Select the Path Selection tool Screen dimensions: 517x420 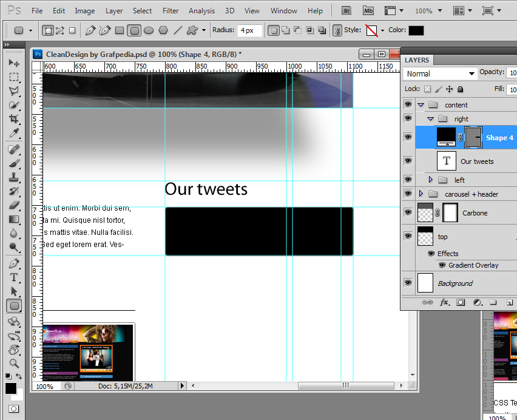point(14,291)
